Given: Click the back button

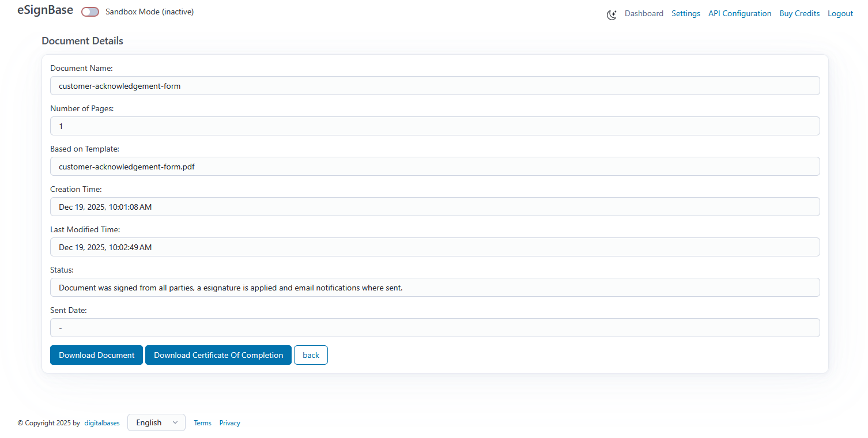Looking at the screenshot, I should pos(311,355).
